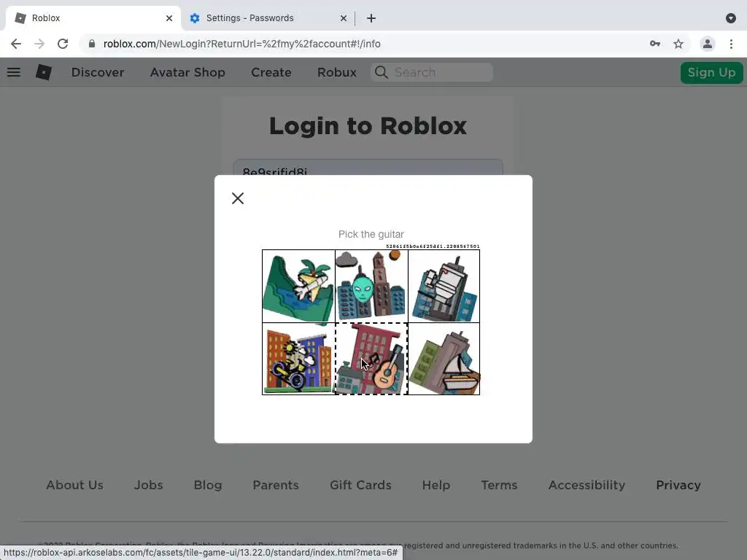Viewport: 747px width, 560px height.
Task: Click the 'Pick the guitar' instruction text
Action: pyautogui.click(x=371, y=234)
